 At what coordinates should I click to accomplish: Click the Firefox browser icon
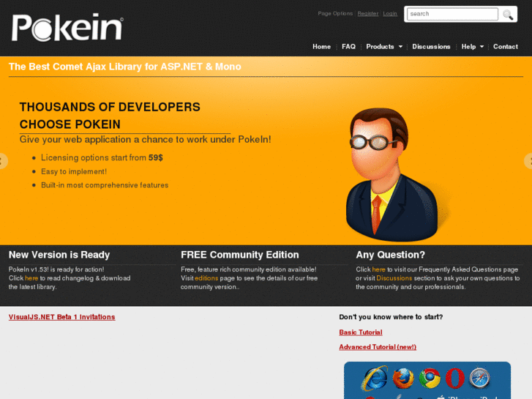tap(403, 378)
